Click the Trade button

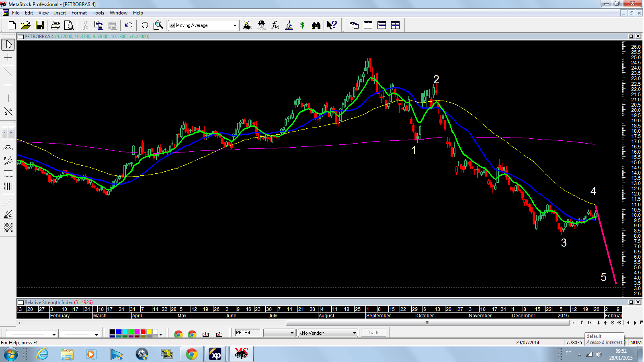(373, 333)
